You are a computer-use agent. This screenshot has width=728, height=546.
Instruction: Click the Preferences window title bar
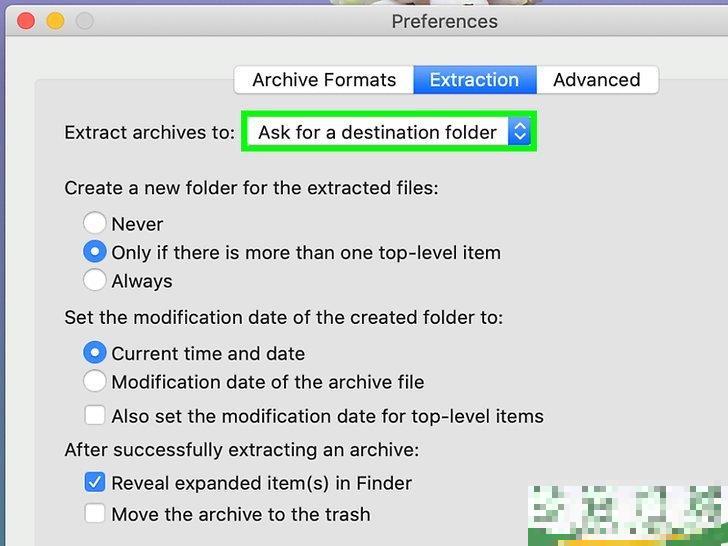444,21
